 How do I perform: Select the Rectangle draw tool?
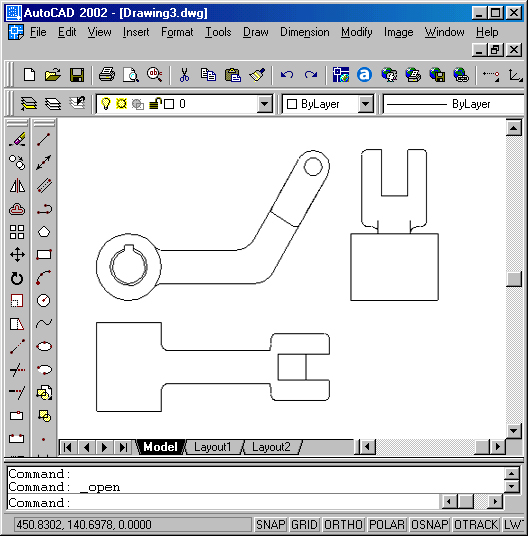tap(44, 254)
